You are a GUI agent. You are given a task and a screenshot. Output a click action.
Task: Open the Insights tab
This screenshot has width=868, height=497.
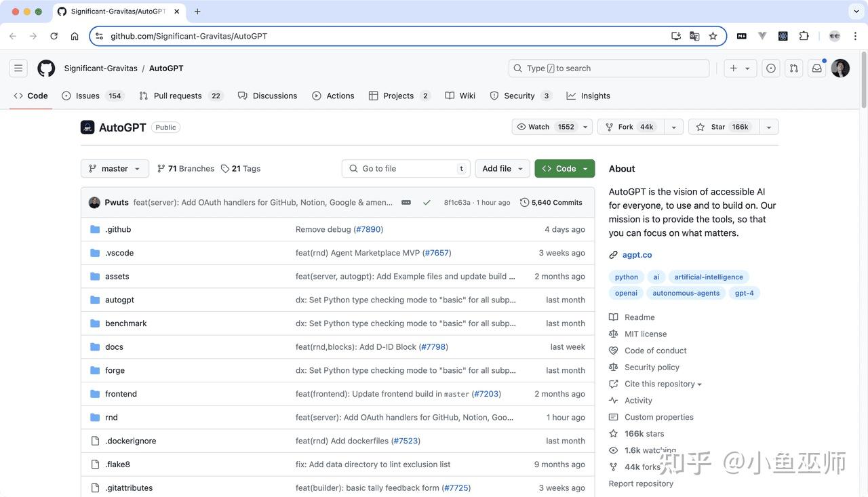point(588,96)
